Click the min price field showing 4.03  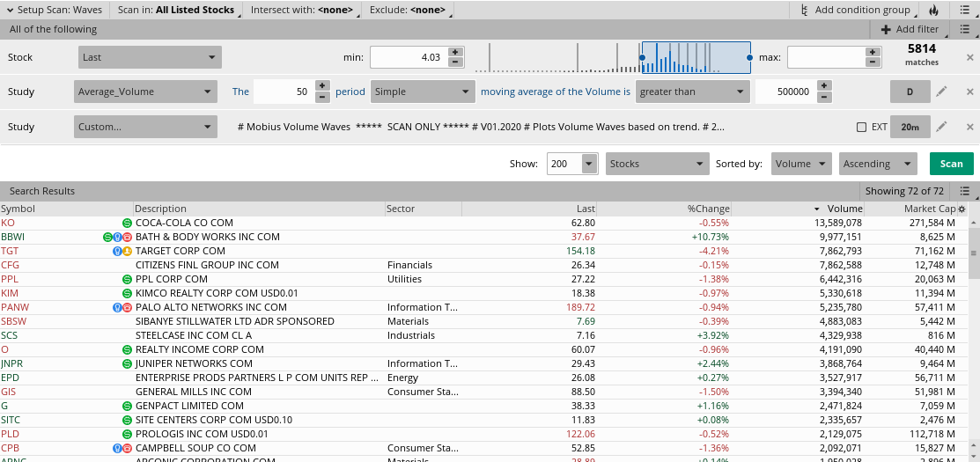click(409, 57)
